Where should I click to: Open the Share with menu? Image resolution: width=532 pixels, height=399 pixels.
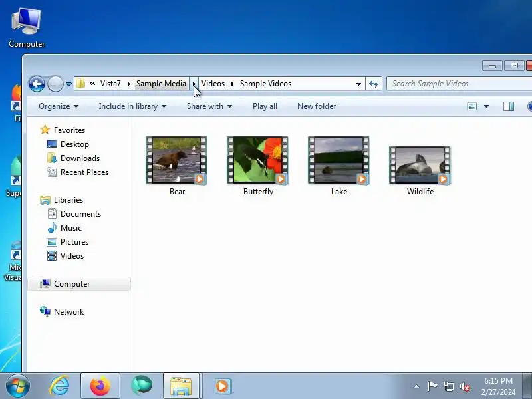[x=209, y=106]
